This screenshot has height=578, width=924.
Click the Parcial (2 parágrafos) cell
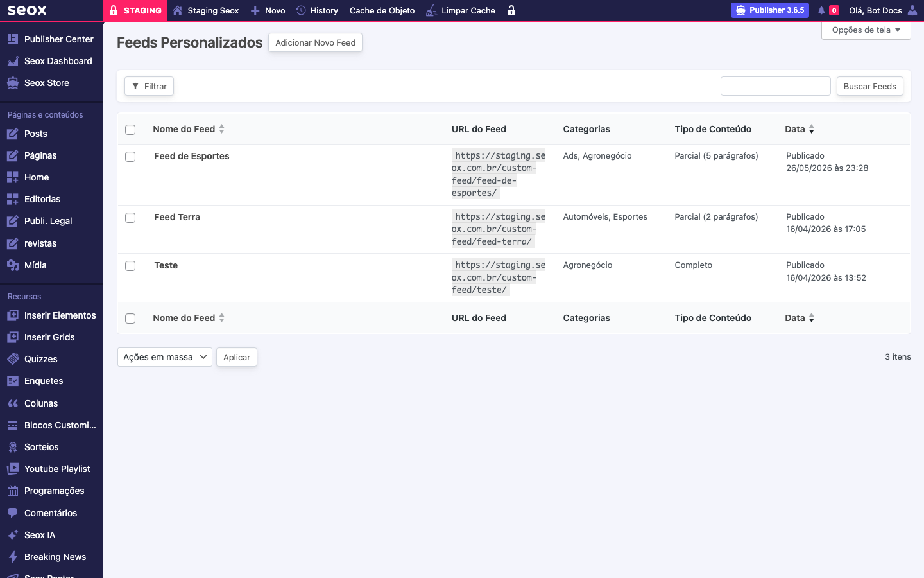(x=716, y=216)
